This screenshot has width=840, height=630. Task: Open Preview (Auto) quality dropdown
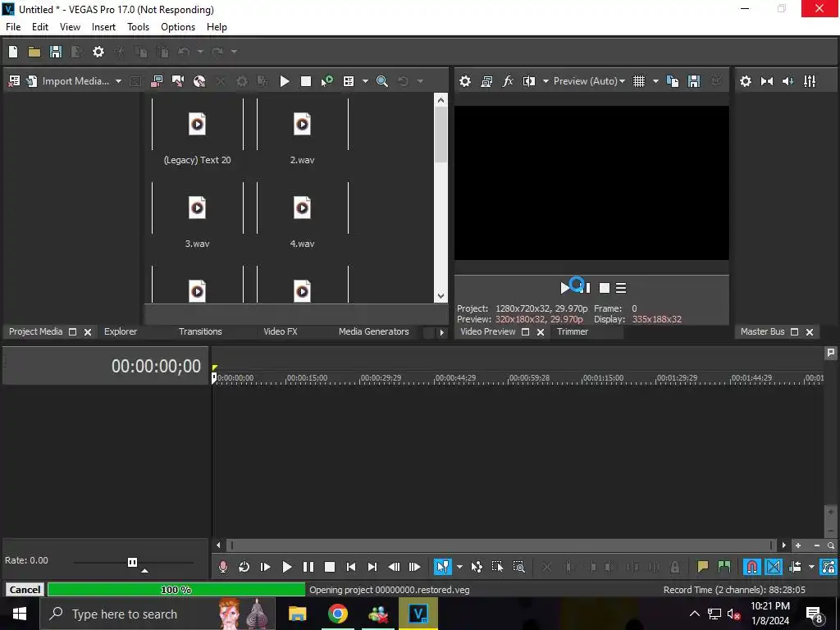tap(589, 81)
